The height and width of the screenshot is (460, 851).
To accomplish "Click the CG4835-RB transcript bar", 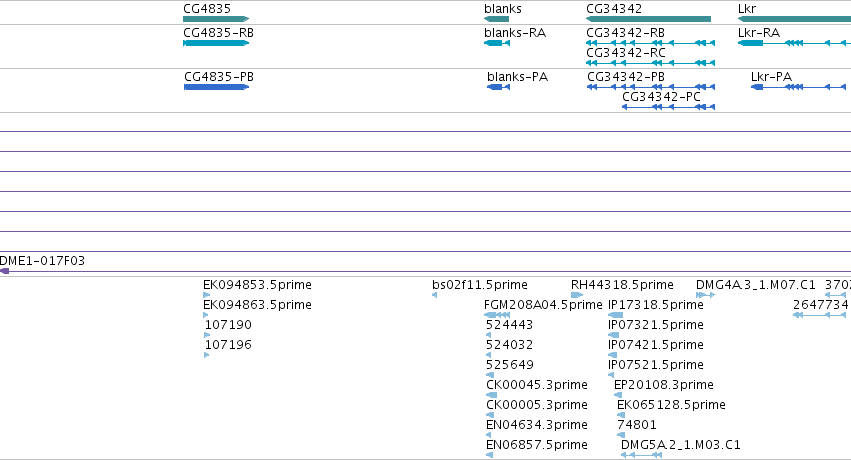I will pyautogui.click(x=216, y=43).
